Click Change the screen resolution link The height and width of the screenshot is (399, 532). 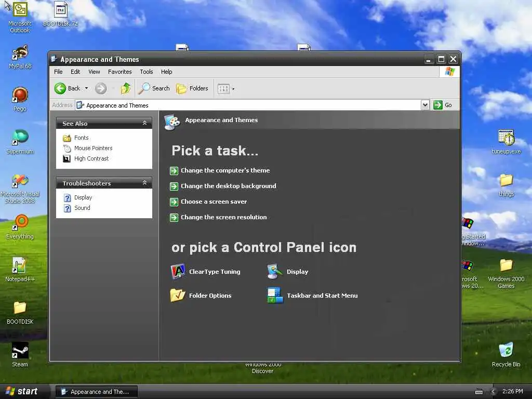click(x=223, y=217)
